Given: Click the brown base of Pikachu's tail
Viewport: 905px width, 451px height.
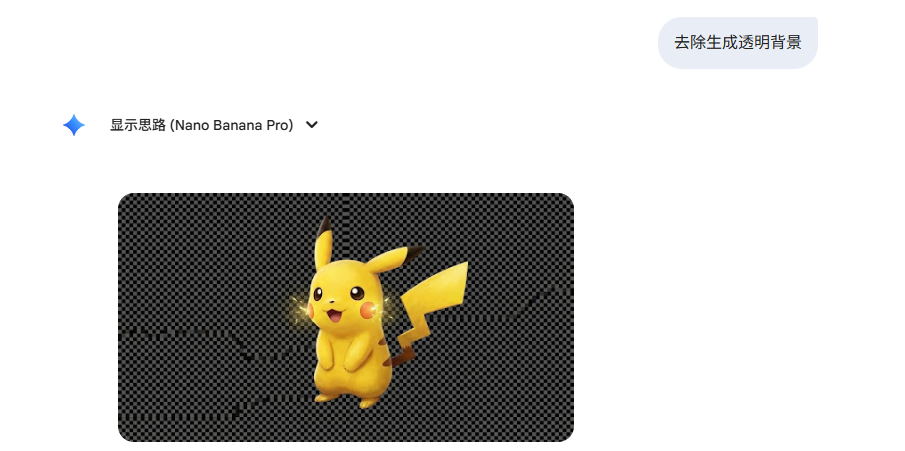Looking at the screenshot, I should 398,359.
